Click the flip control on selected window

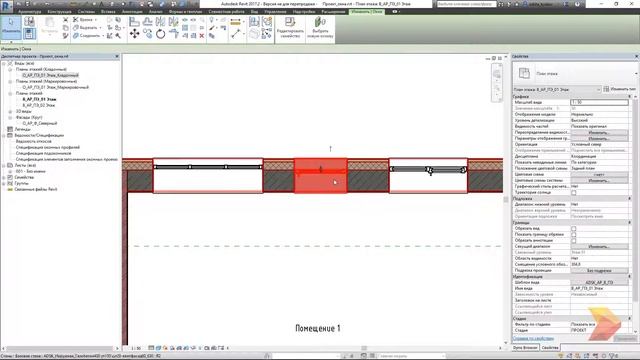pyautogui.click(x=320, y=168)
